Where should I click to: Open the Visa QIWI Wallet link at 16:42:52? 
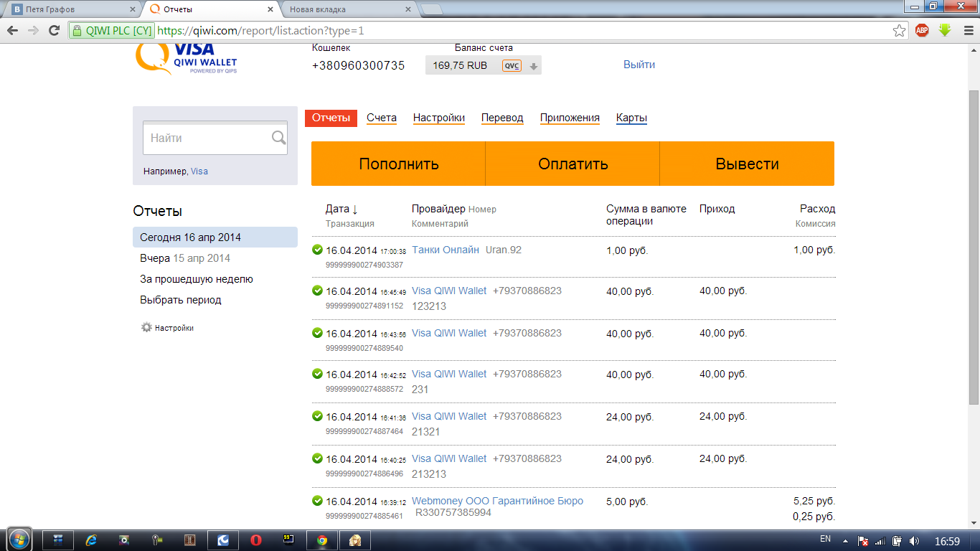click(449, 374)
